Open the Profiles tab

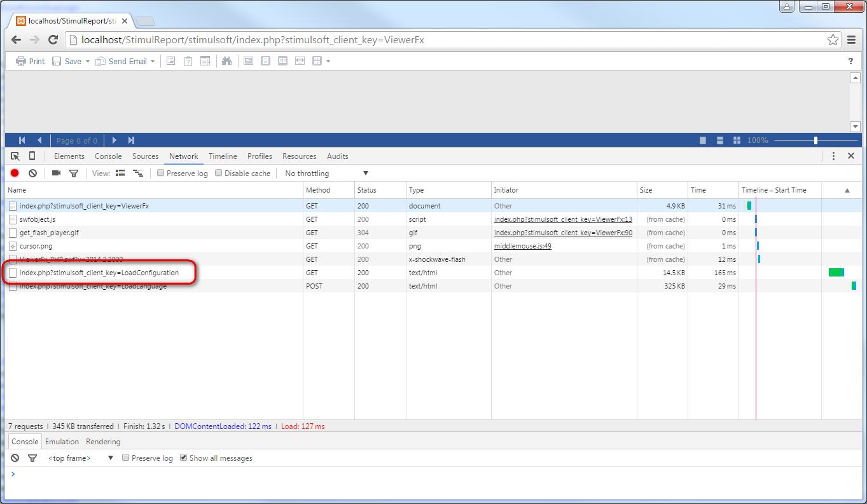(x=260, y=156)
